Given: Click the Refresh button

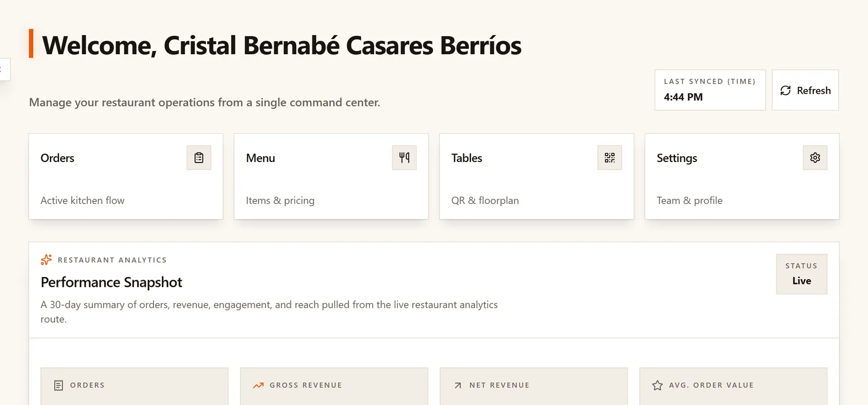Looking at the screenshot, I should (805, 90).
